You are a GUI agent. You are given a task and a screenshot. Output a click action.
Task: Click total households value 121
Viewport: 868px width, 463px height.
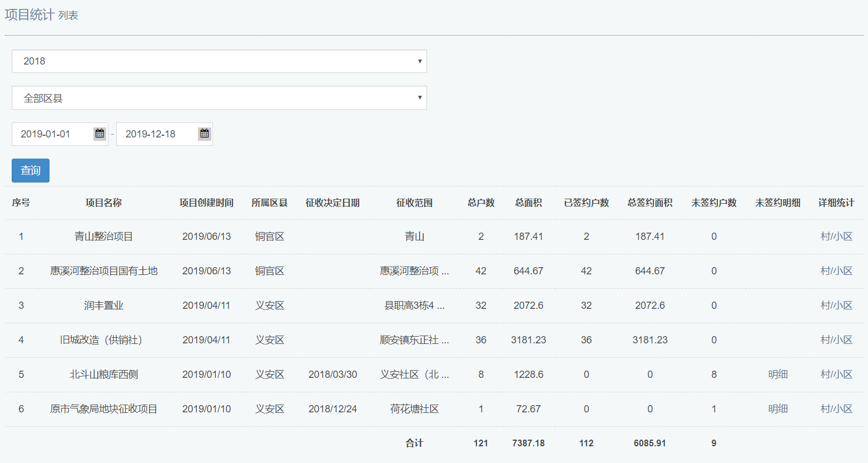click(x=481, y=443)
